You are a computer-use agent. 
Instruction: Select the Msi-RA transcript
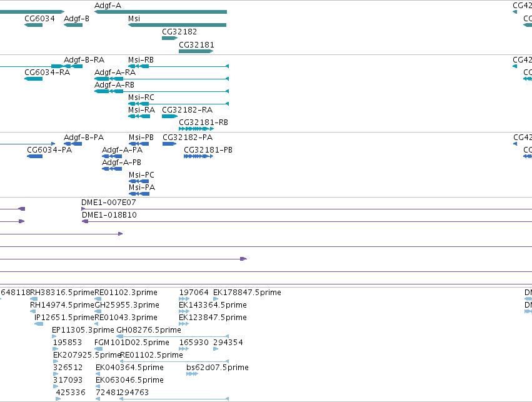click(x=139, y=117)
